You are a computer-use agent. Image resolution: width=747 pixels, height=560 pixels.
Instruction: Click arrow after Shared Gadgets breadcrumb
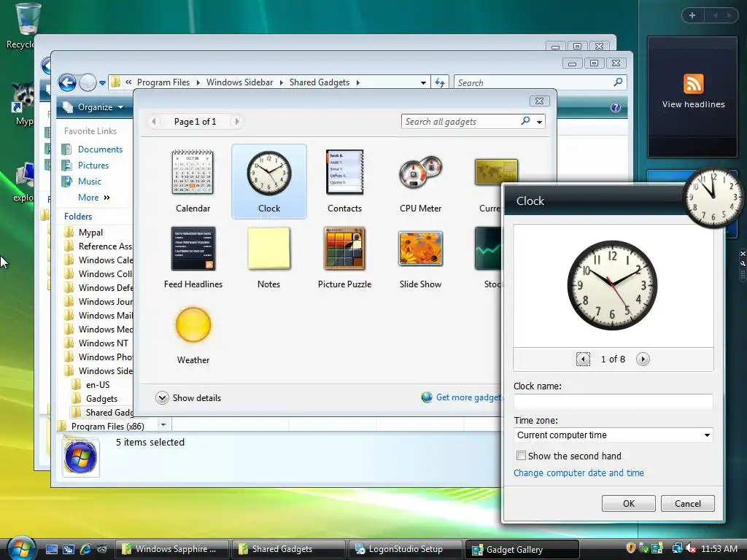tap(357, 83)
